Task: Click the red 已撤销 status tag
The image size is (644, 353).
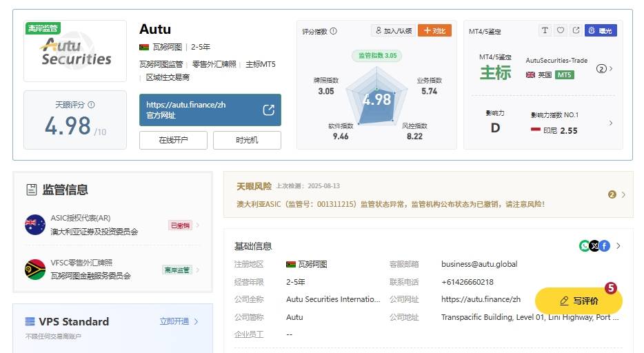Action: coord(180,225)
